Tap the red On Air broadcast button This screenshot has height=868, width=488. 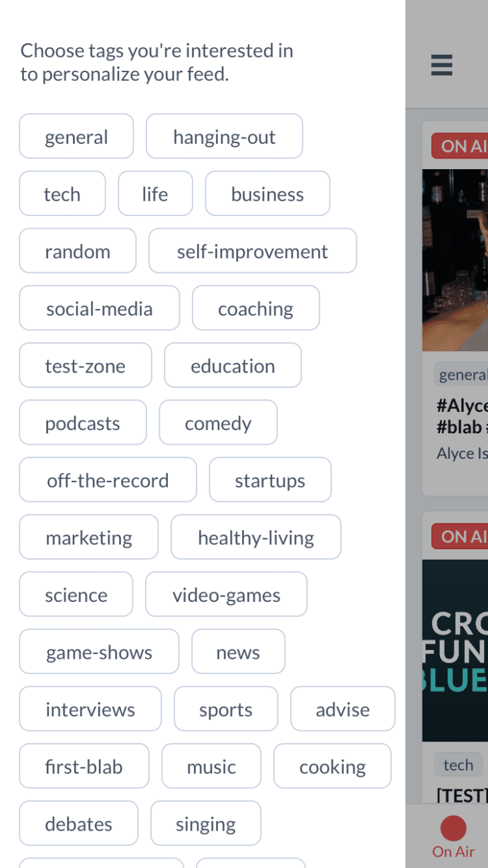[x=453, y=828]
